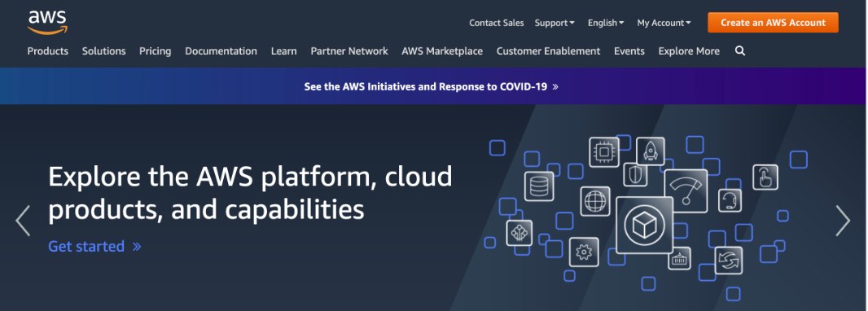Open the COVID-19 initiatives banner link
Viewport: 868px width, 311px height.
point(432,86)
